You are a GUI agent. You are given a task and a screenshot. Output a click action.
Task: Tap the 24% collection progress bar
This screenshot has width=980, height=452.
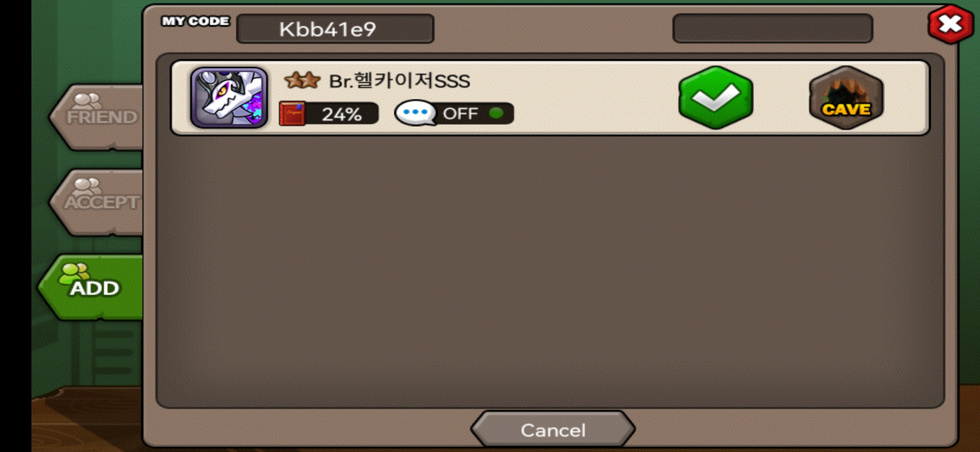[x=329, y=113]
